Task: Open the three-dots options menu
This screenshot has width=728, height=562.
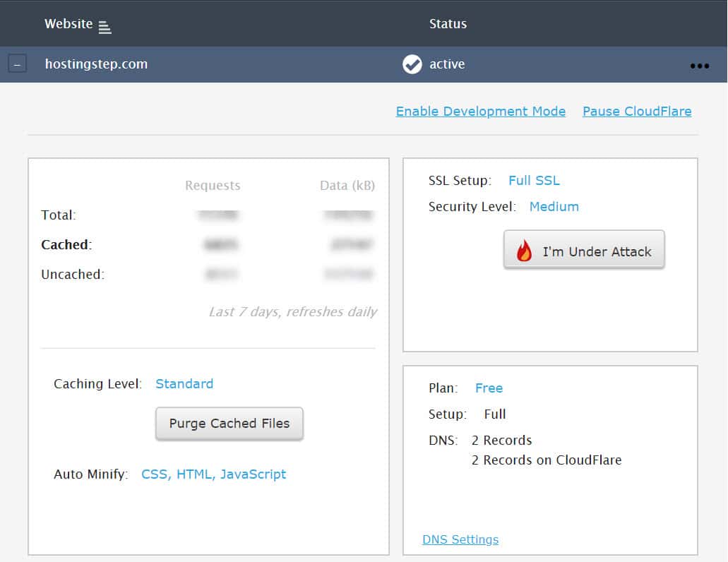Action: [699, 66]
